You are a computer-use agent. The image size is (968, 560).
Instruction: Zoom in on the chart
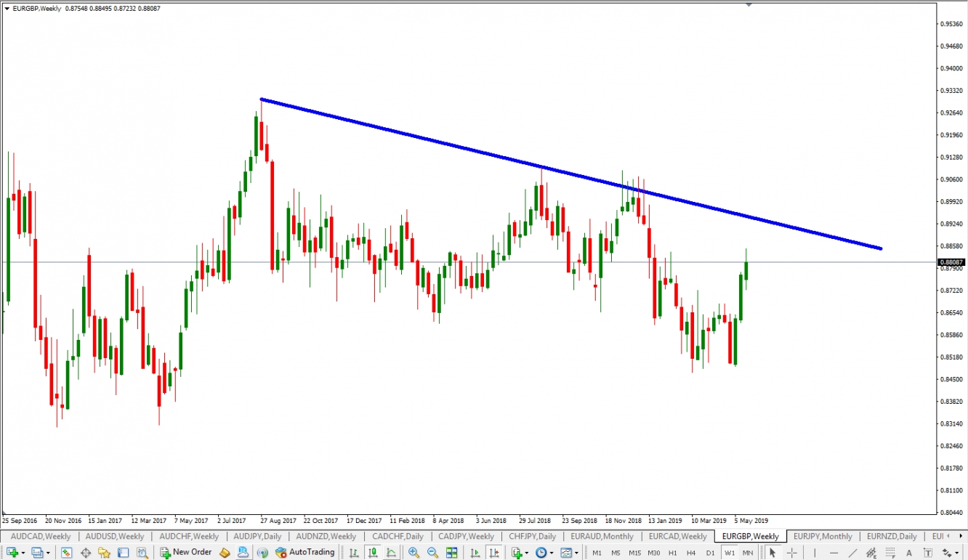(414, 553)
